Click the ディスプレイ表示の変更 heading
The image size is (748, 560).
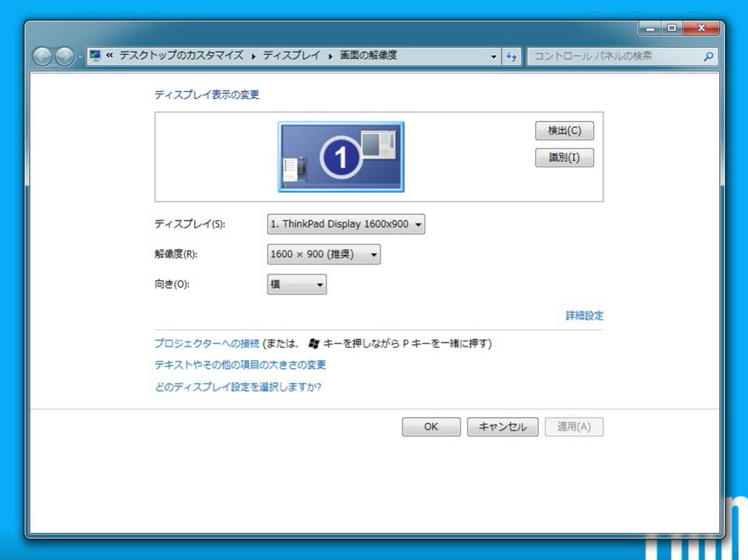point(207,95)
